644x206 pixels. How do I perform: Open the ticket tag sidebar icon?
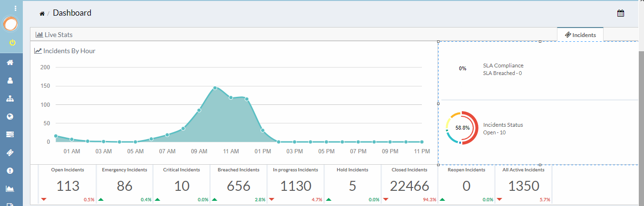10,153
